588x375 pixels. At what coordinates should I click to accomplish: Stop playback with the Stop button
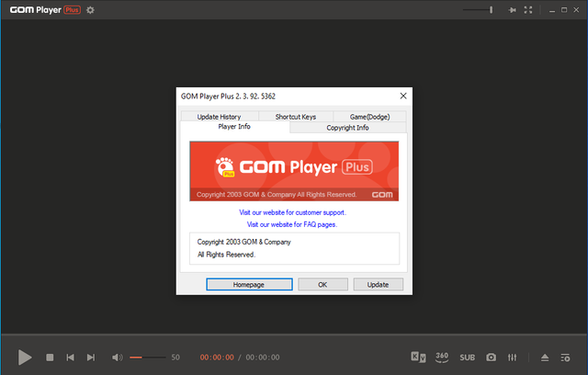pos(50,358)
